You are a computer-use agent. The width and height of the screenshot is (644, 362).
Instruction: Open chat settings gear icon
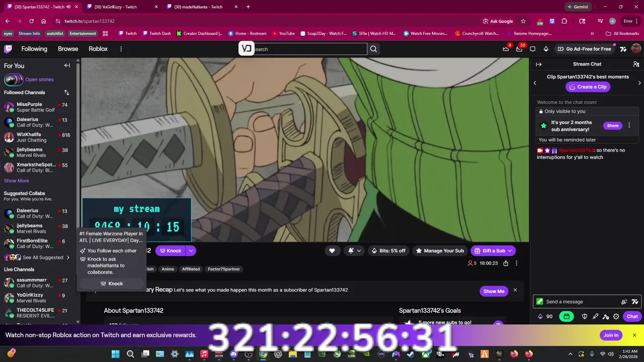click(x=616, y=316)
